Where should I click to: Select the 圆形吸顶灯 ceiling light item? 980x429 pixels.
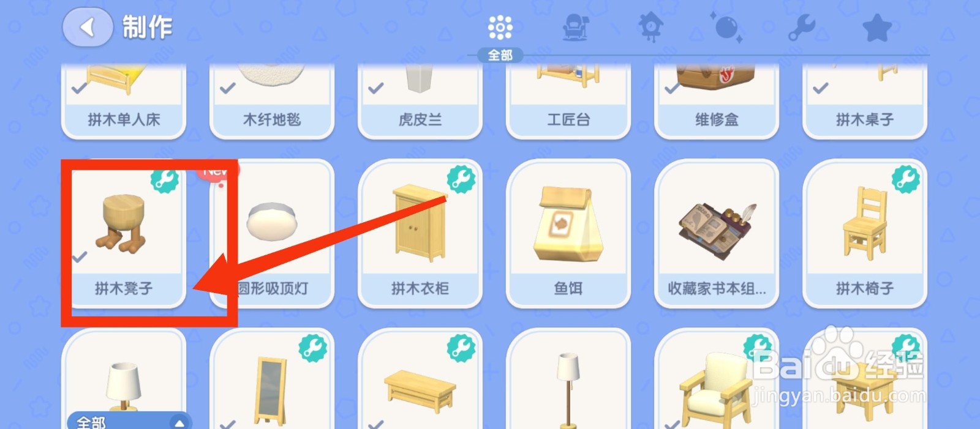272,234
